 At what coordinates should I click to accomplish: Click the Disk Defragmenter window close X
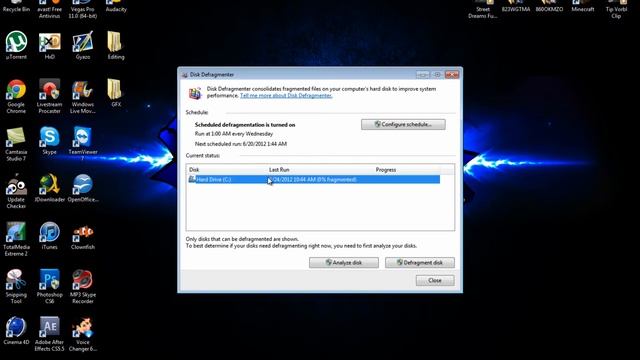452,74
